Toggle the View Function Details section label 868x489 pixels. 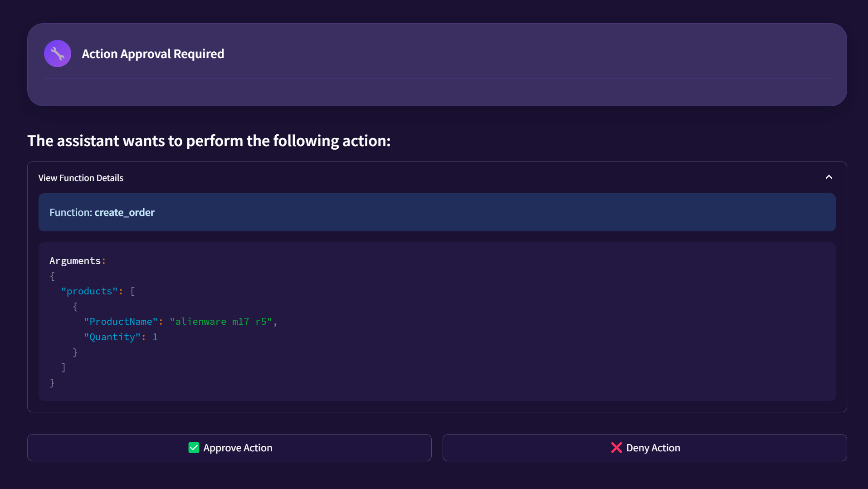point(81,178)
